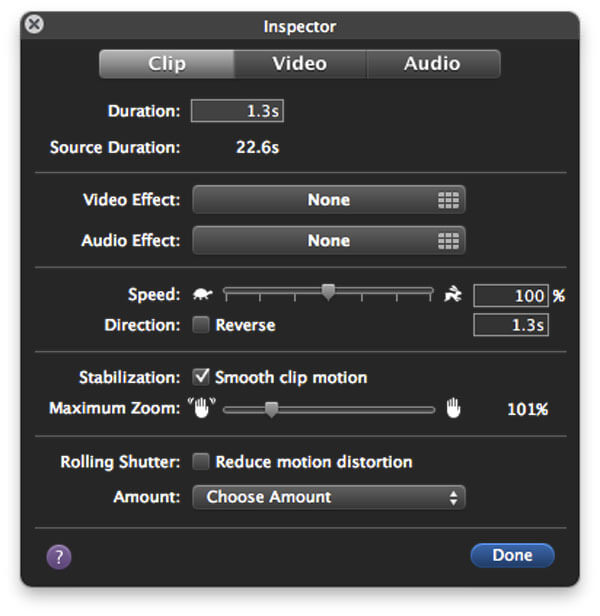Click the turtle slow speed icon
The height and width of the screenshot is (616, 600).
pyautogui.click(x=203, y=294)
